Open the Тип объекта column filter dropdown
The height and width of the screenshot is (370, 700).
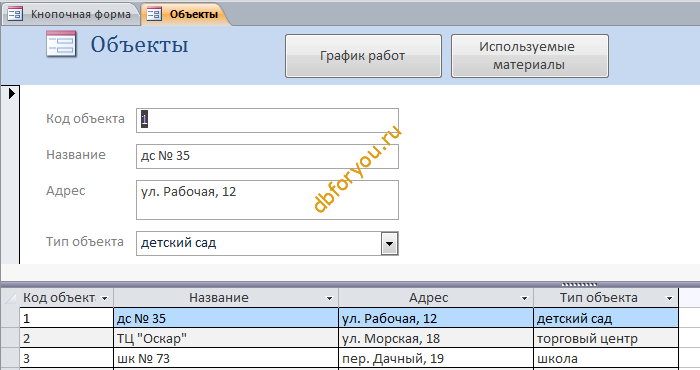pyautogui.click(x=669, y=298)
